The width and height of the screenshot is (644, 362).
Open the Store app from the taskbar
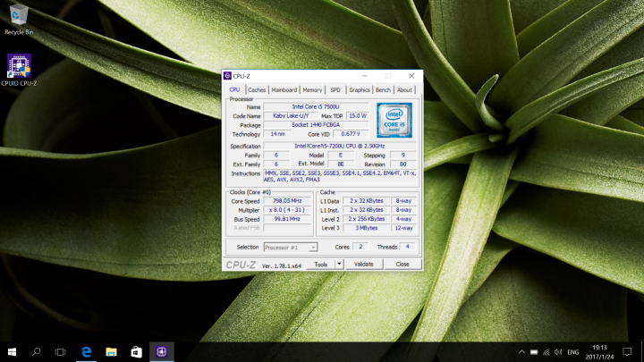point(137,351)
